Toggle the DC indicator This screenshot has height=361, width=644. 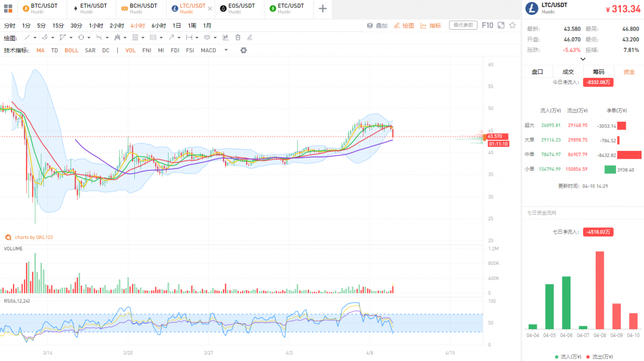tap(106, 50)
